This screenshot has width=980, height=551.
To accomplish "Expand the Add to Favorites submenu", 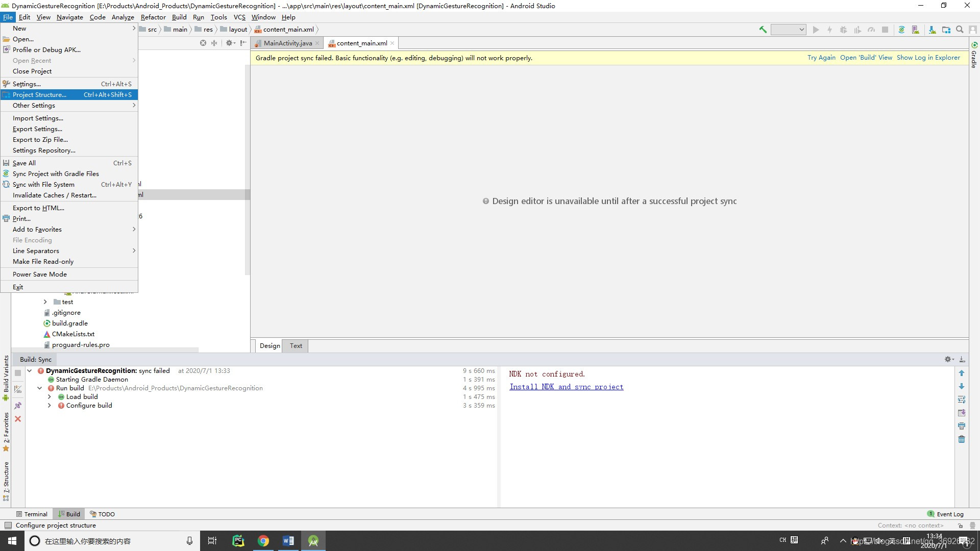I will [69, 230].
